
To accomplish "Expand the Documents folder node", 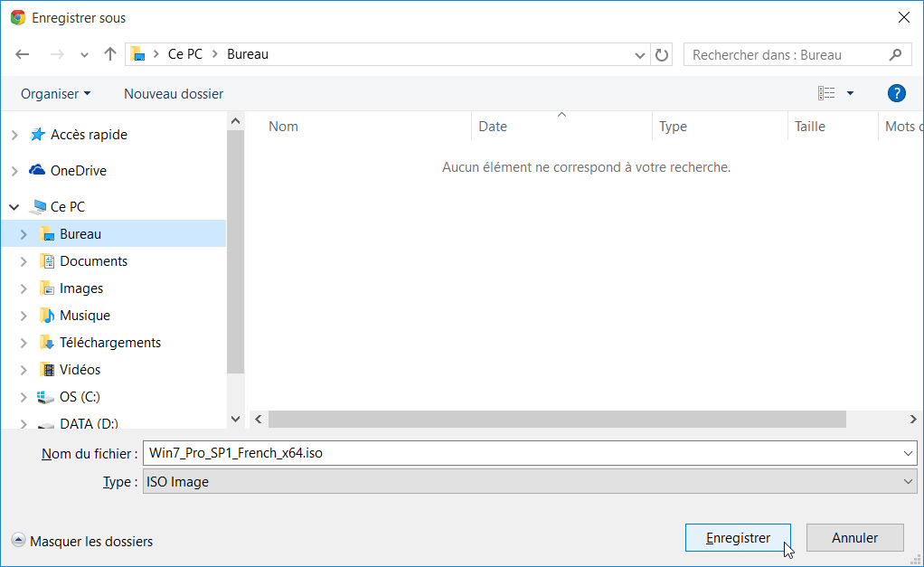I will (24, 261).
